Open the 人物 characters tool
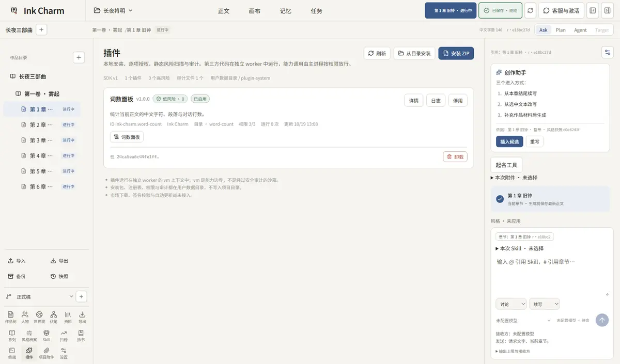This screenshot has width=620, height=364. (25, 317)
